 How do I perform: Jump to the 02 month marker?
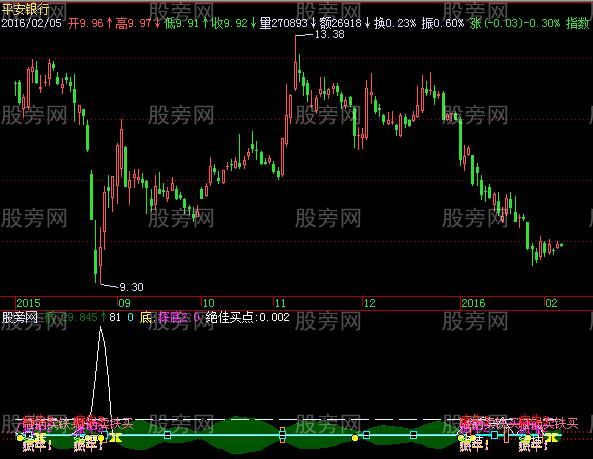pos(551,303)
